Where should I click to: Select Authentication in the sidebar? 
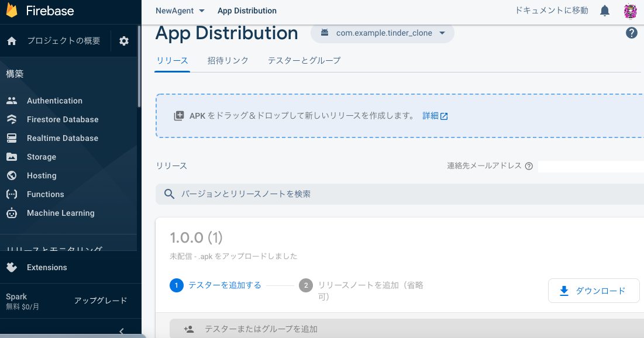coord(54,101)
